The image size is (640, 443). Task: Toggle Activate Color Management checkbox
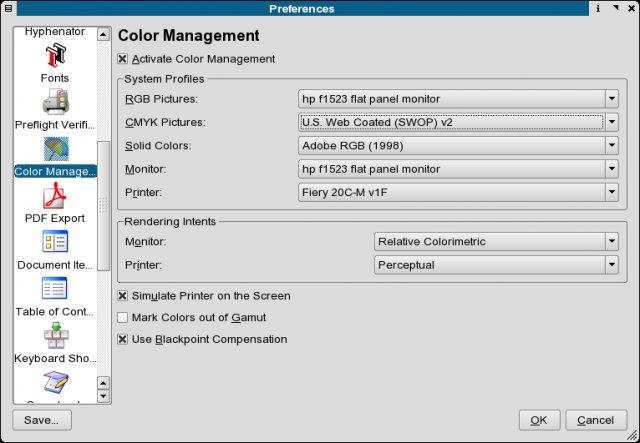pyautogui.click(x=122, y=59)
